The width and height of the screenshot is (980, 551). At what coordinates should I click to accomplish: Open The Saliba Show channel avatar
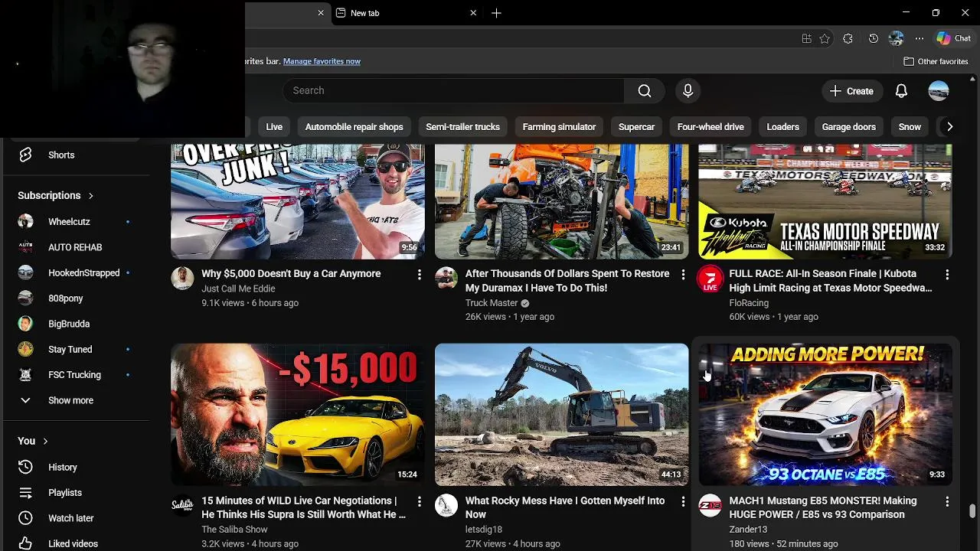tap(182, 505)
